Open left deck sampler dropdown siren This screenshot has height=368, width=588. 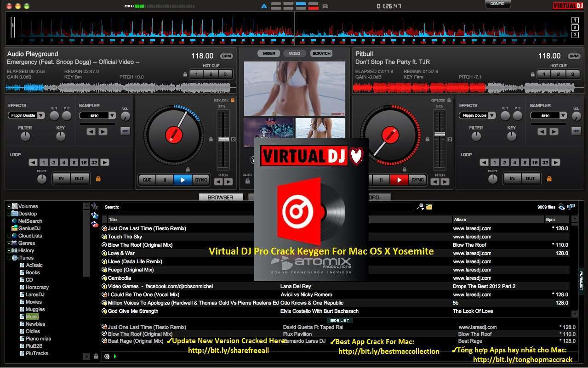point(97,115)
